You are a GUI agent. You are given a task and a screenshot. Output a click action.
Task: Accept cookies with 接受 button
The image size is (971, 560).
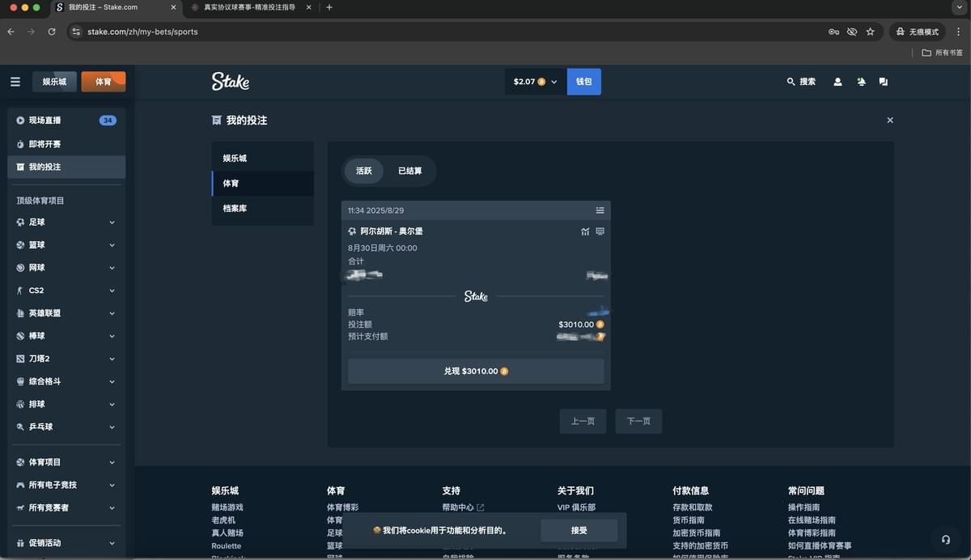click(579, 530)
